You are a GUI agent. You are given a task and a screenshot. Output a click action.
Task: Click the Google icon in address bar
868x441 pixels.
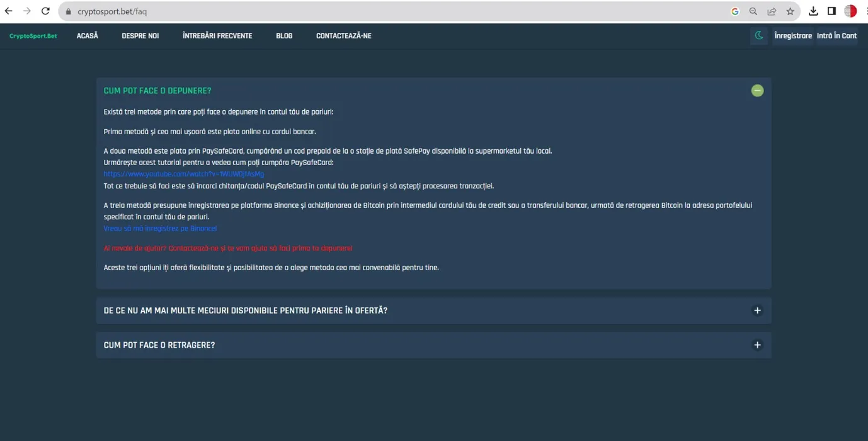point(734,11)
